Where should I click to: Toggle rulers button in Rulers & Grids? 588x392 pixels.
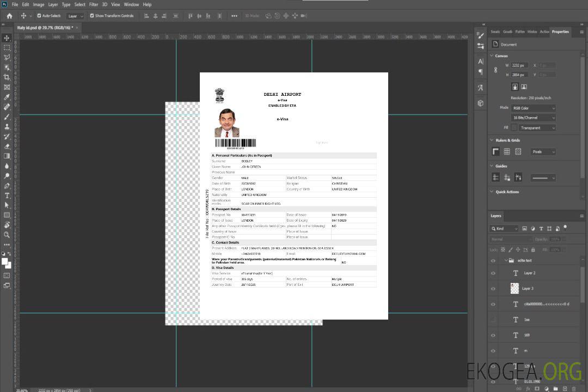[x=496, y=151]
